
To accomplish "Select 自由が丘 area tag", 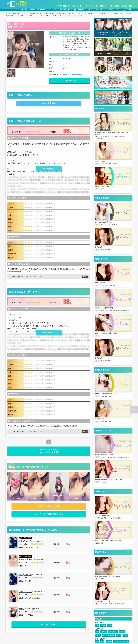I will click(122, 632).
